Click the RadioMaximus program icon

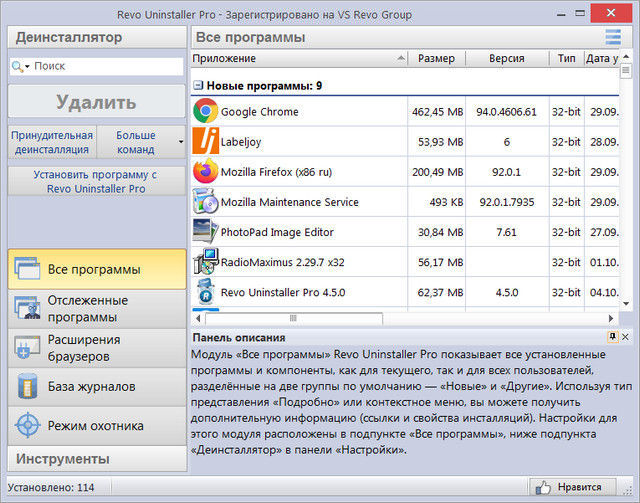tap(206, 262)
